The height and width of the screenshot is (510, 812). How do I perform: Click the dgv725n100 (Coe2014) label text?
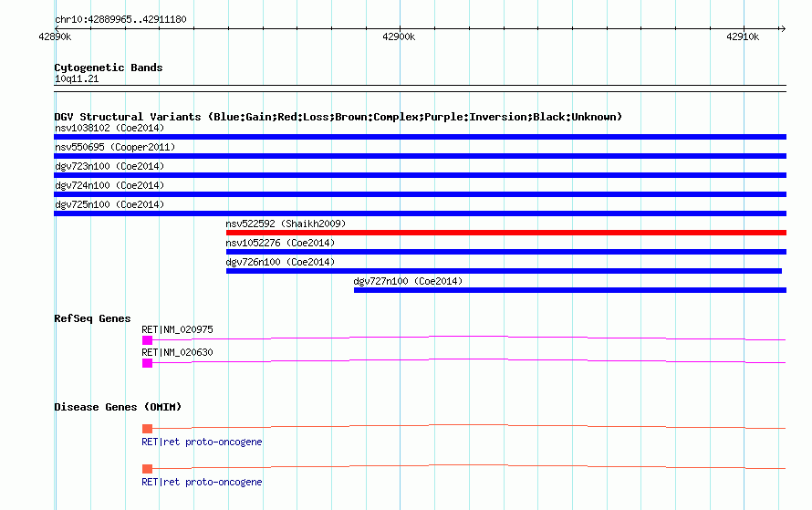109,204
